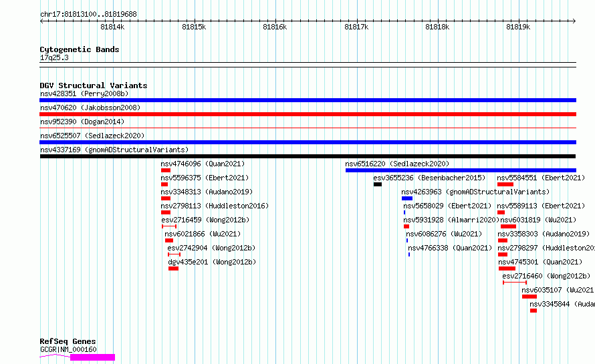Click the nsv4746096 (Quan2021) variant label
This screenshot has height=364, width=595.
tap(203, 164)
